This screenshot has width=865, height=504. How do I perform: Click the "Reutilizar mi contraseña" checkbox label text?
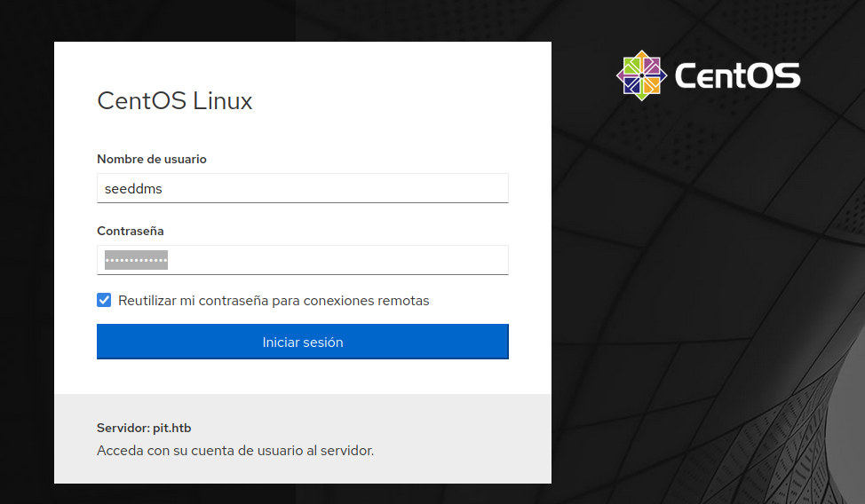coord(274,301)
